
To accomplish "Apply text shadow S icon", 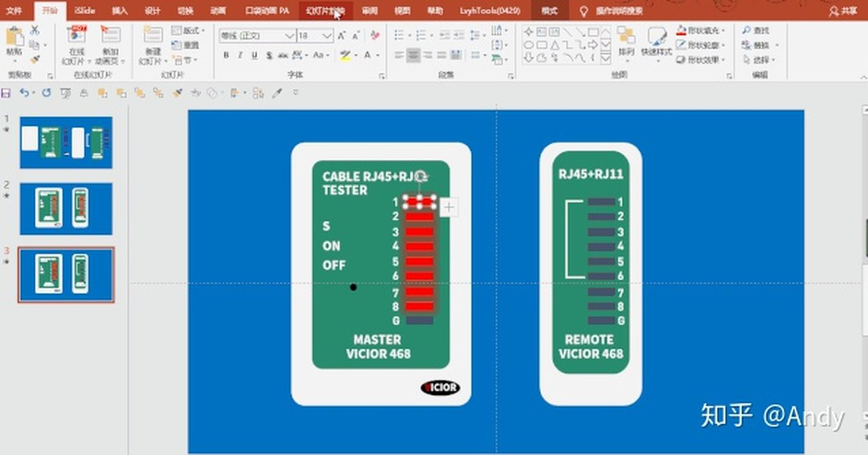I will [x=269, y=55].
